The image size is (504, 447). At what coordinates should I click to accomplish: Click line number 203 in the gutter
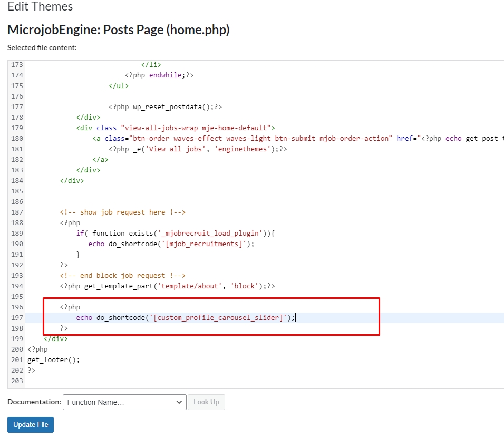[17, 381]
